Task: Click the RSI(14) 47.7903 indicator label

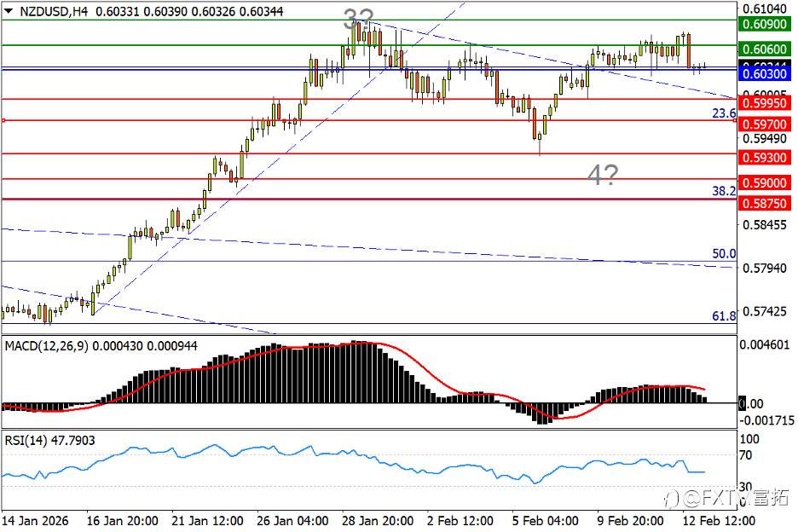Action: 49,441
